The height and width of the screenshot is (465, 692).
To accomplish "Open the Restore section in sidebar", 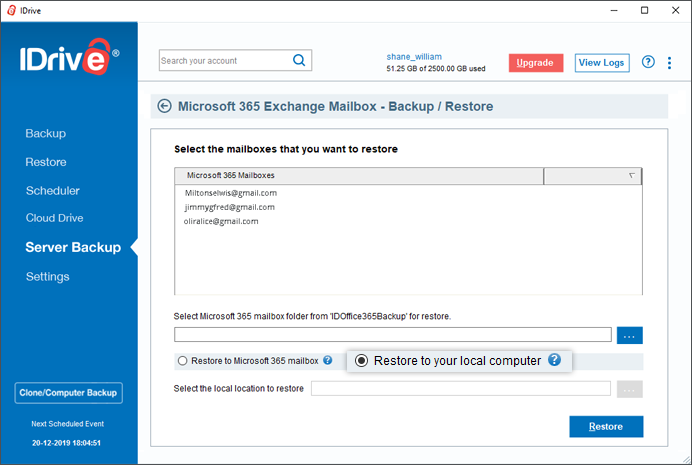I will click(46, 162).
